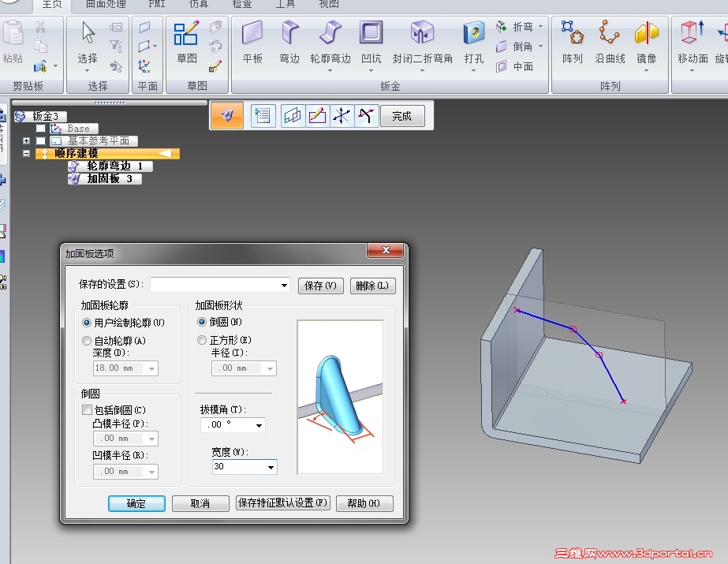Click the 保存 save settings button
Viewport: 728px width, 564px height.
click(320, 286)
